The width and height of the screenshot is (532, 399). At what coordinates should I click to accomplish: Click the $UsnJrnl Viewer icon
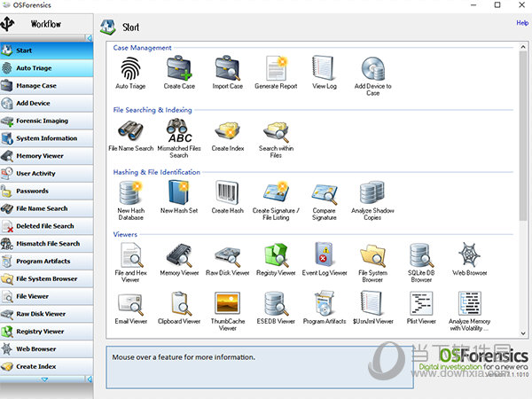[373, 303]
